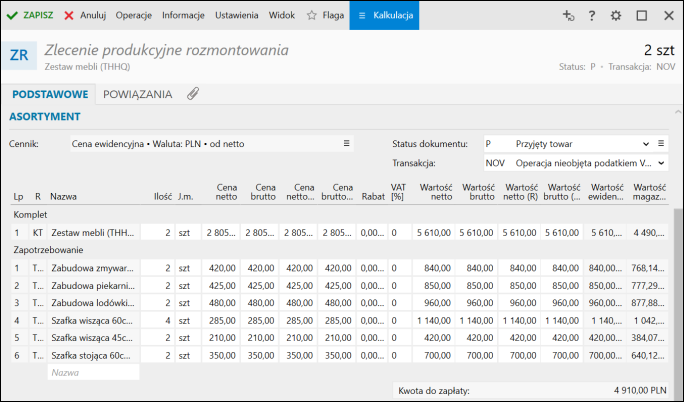
Task: Switch to the POWIĄZANIA tab
Action: tap(138, 94)
